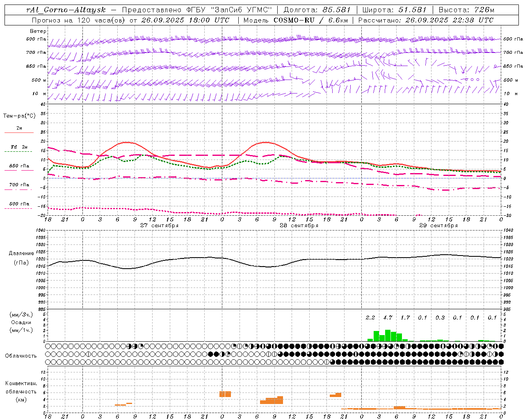This screenshot has width=525, height=420.
Task: Click the '27 сентября' date label
Action: [159, 226]
